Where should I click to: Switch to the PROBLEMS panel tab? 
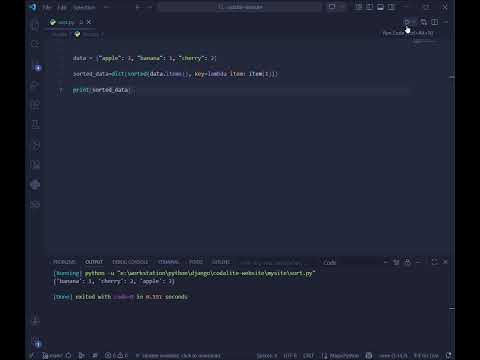[64, 262]
